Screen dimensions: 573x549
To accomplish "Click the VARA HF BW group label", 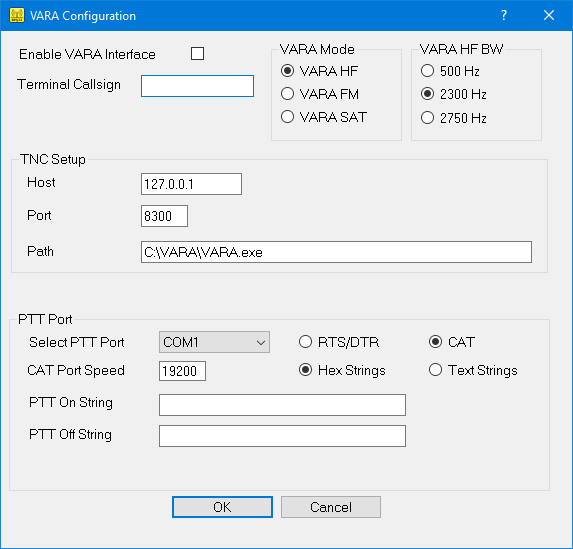I will [462, 49].
